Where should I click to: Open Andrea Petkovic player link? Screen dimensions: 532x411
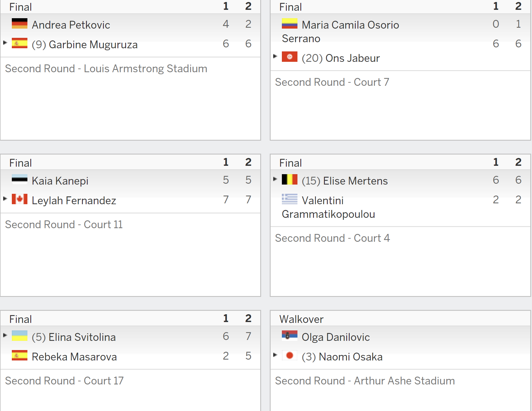point(71,25)
